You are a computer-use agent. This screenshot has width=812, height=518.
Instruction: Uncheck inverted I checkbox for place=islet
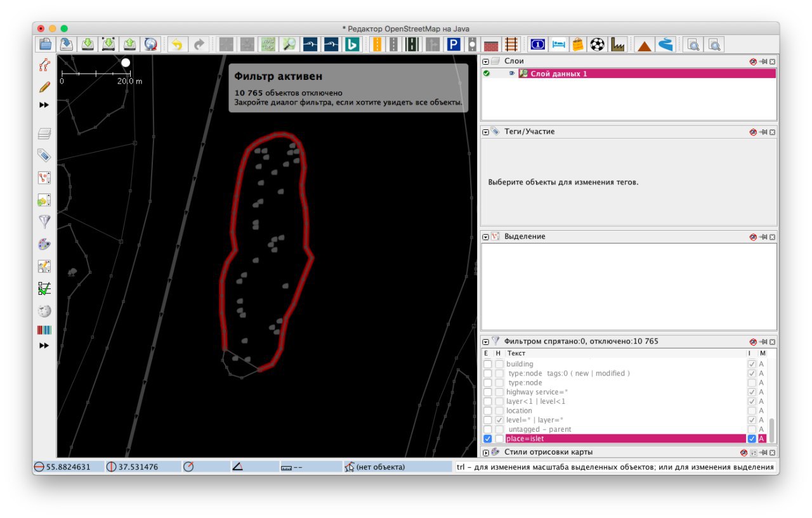752,439
